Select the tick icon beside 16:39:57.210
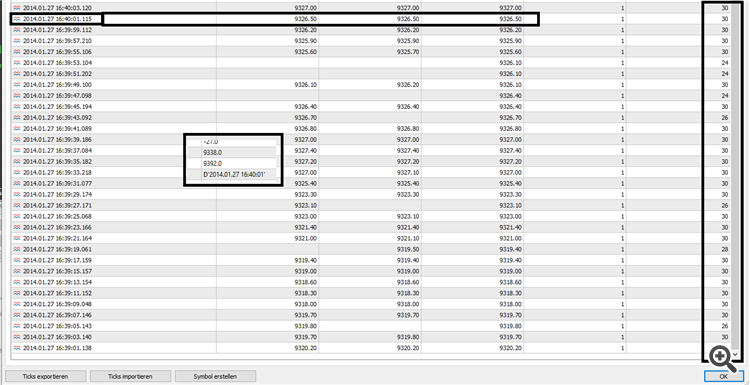Image resolution: width=750 pixels, height=385 pixels. point(18,41)
